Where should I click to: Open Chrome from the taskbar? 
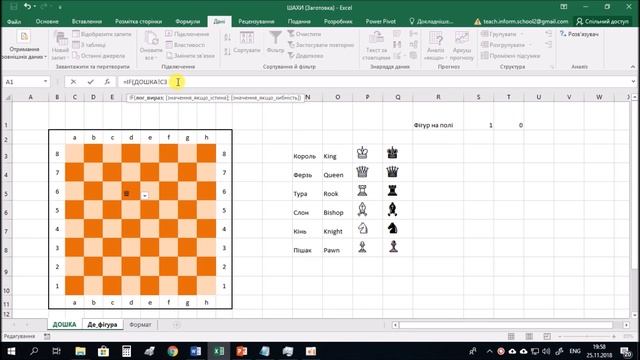click(x=173, y=351)
